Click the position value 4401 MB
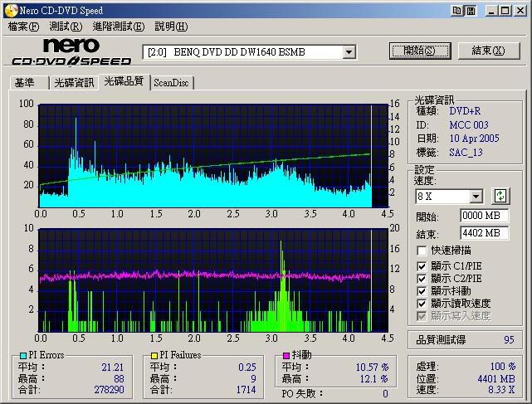 pos(496,378)
